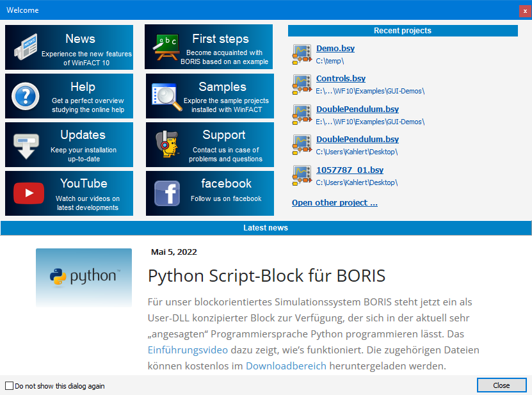Screen dimensions: 532x395
Task: Open DoublePendulum.bsy from the GUI-Demos folder
Action: (x=357, y=109)
